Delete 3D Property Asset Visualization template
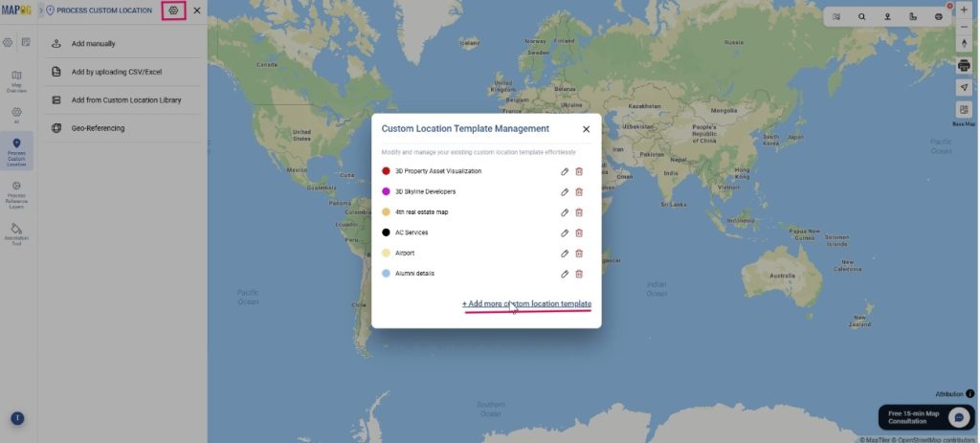The image size is (980, 443). (579, 171)
